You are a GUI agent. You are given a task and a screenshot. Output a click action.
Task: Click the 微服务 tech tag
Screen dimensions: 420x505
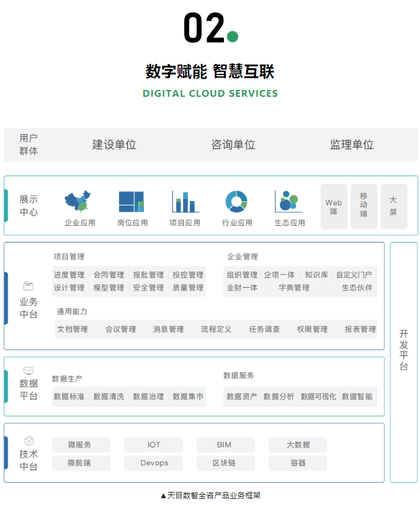[80, 445]
